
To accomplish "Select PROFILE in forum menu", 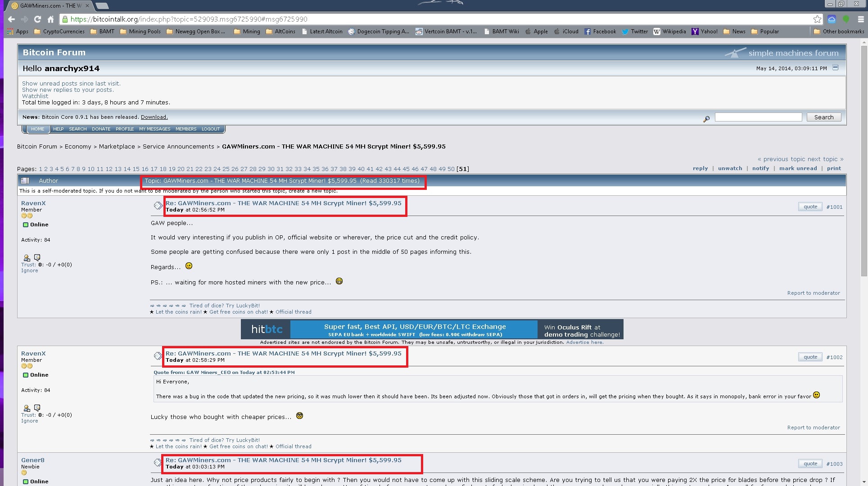I will tap(125, 129).
